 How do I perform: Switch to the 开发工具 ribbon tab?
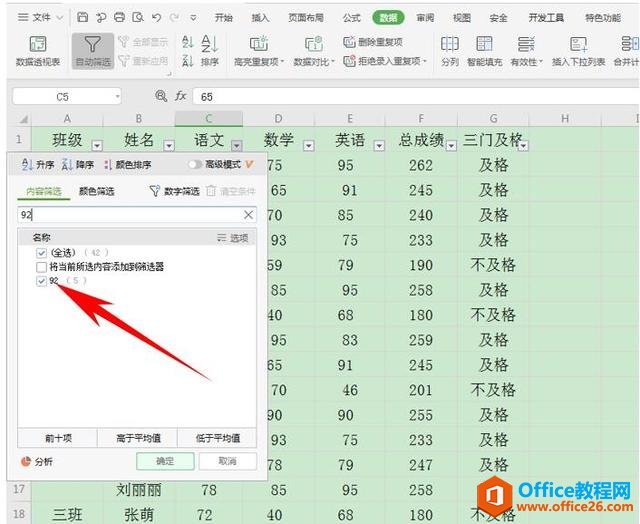click(546, 18)
